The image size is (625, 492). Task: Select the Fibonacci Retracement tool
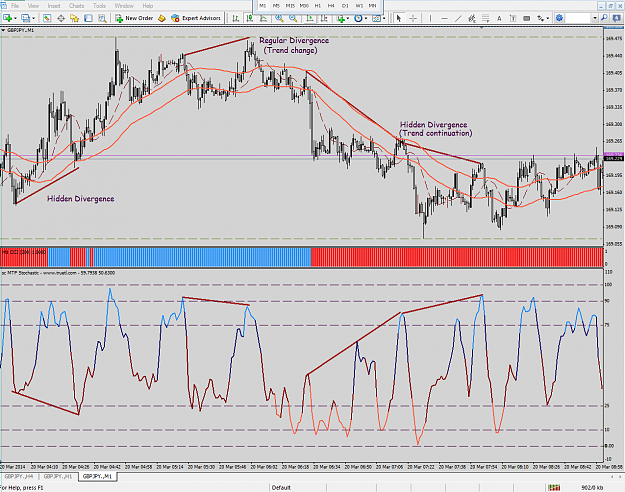(x=485, y=18)
